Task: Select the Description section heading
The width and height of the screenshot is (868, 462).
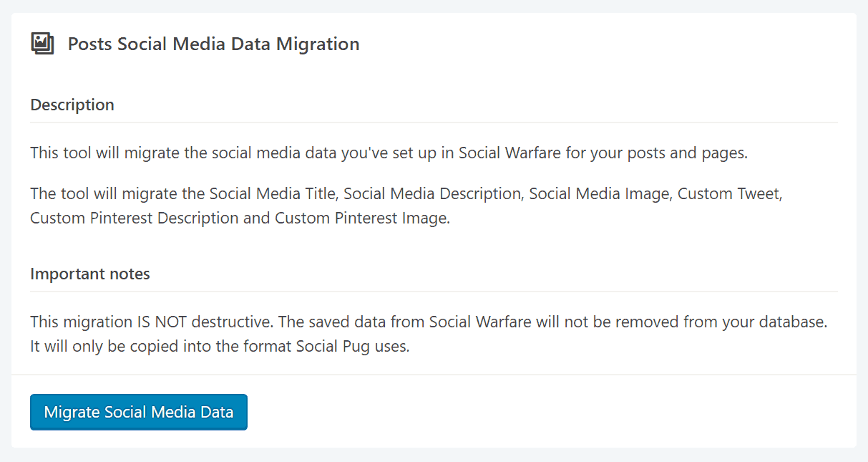Action: pos(72,105)
